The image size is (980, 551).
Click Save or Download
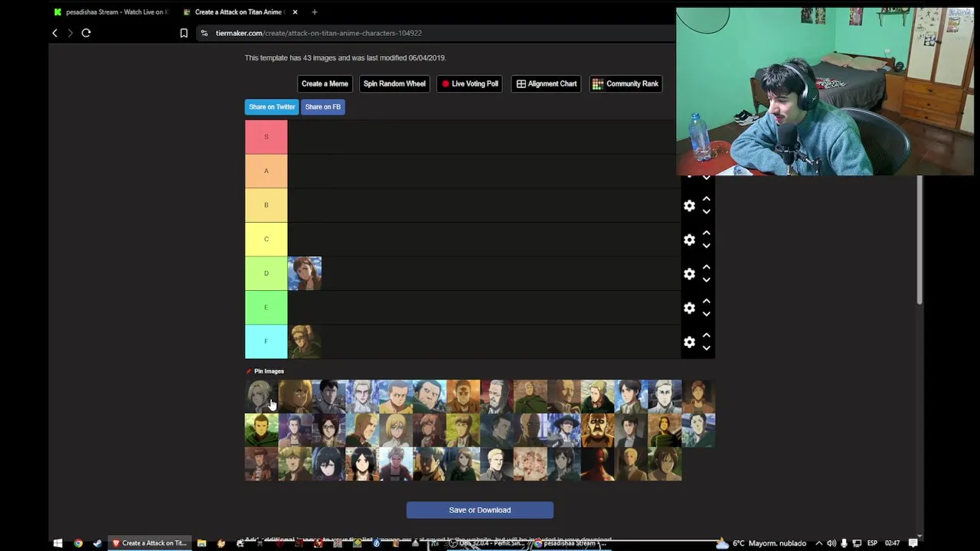click(x=480, y=510)
